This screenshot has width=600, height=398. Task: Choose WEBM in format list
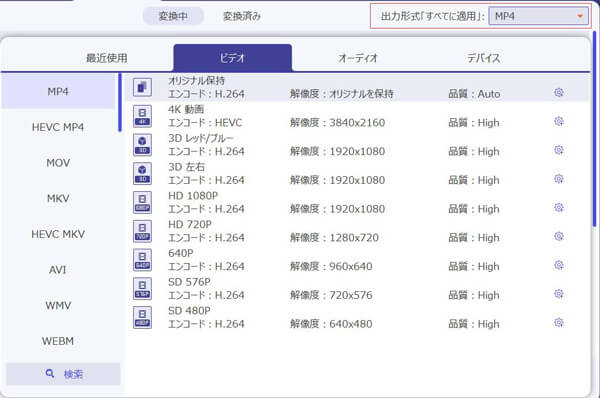point(58,341)
